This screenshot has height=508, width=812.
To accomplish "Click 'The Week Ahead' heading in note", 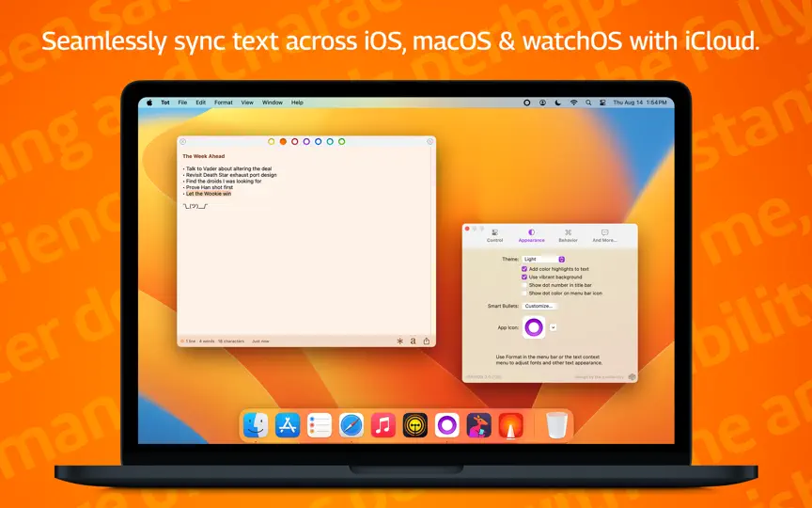I will click(204, 156).
